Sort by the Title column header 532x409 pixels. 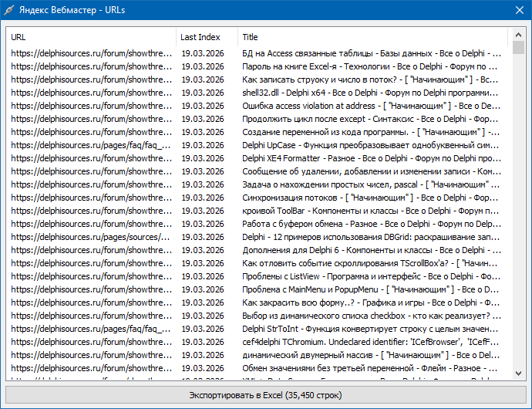(370, 37)
